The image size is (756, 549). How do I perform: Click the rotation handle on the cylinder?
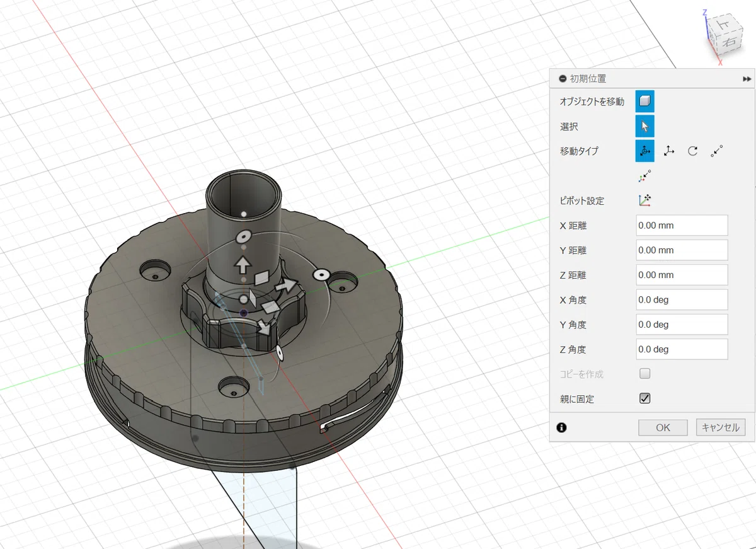tap(243, 238)
